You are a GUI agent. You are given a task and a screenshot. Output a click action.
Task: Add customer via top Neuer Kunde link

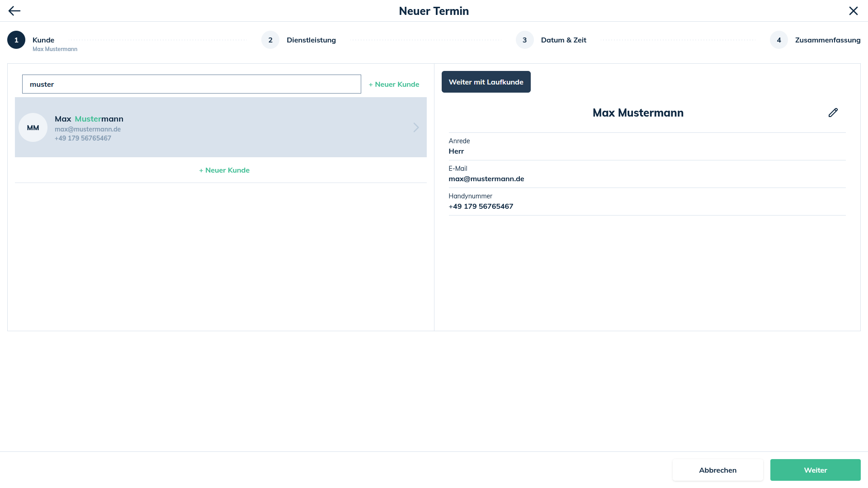coord(394,84)
